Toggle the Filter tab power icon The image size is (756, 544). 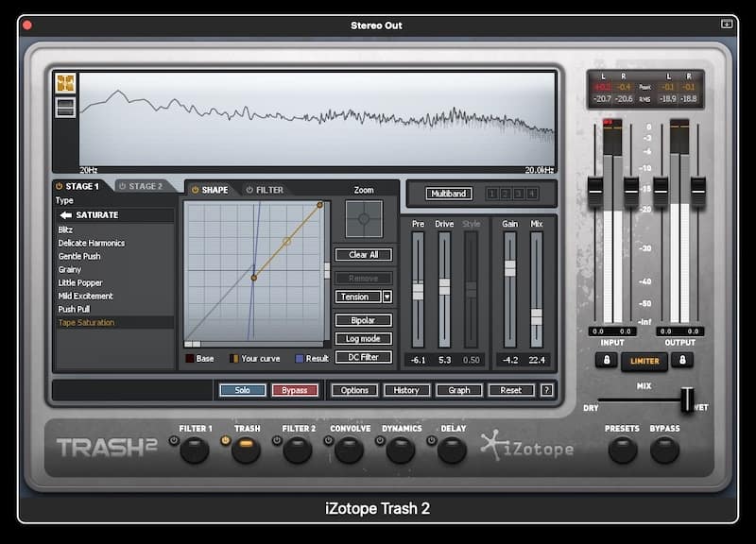tap(249, 190)
